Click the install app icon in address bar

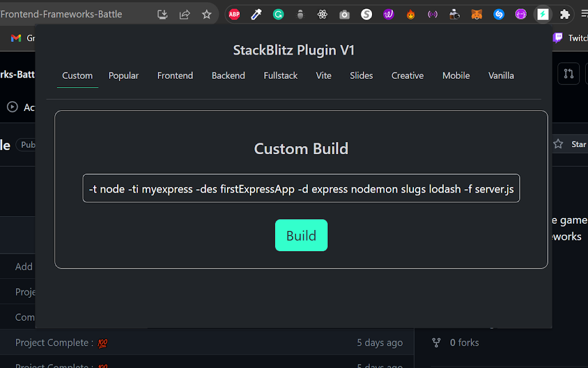coord(163,14)
